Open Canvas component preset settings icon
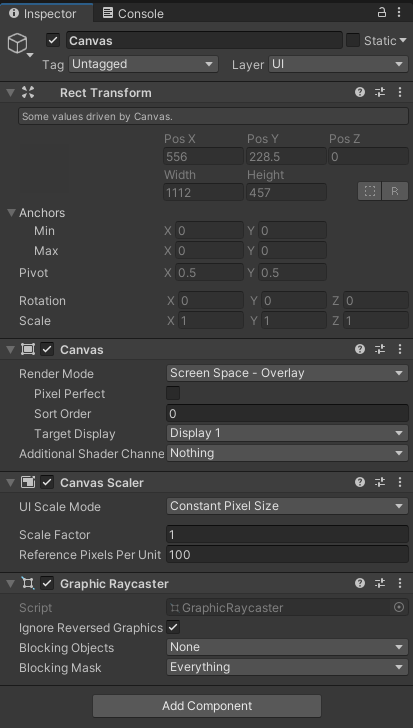 point(380,349)
